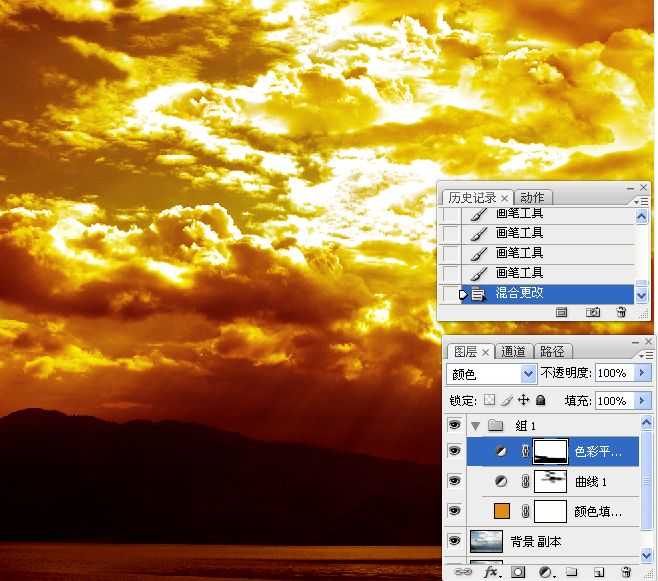Delete layer with the trash icon

626,572
